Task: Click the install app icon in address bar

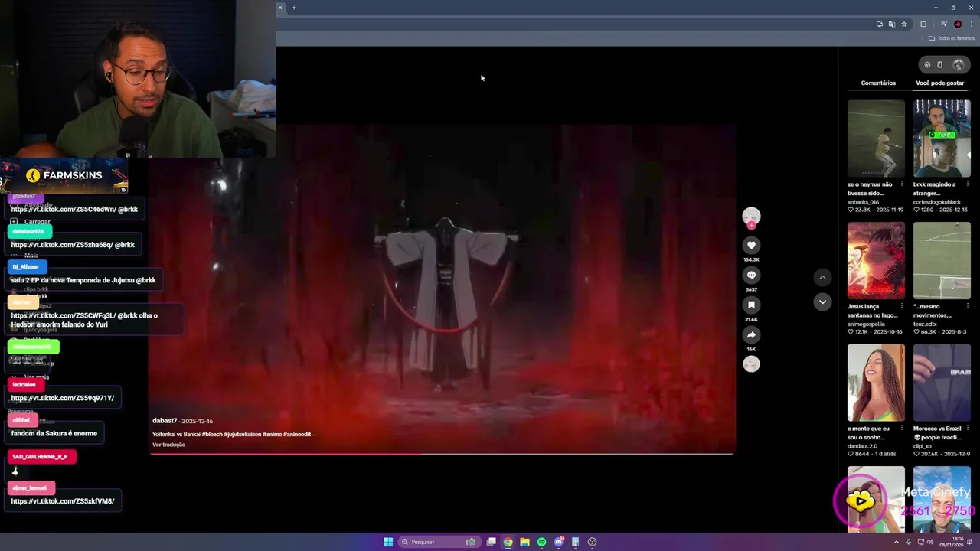Action: click(x=880, y=24)
